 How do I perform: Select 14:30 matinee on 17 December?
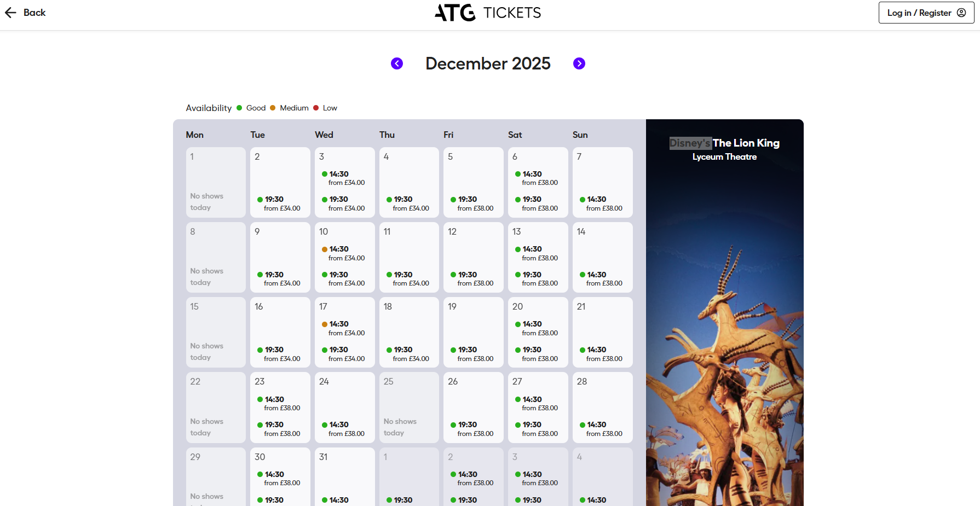[343, 328]
